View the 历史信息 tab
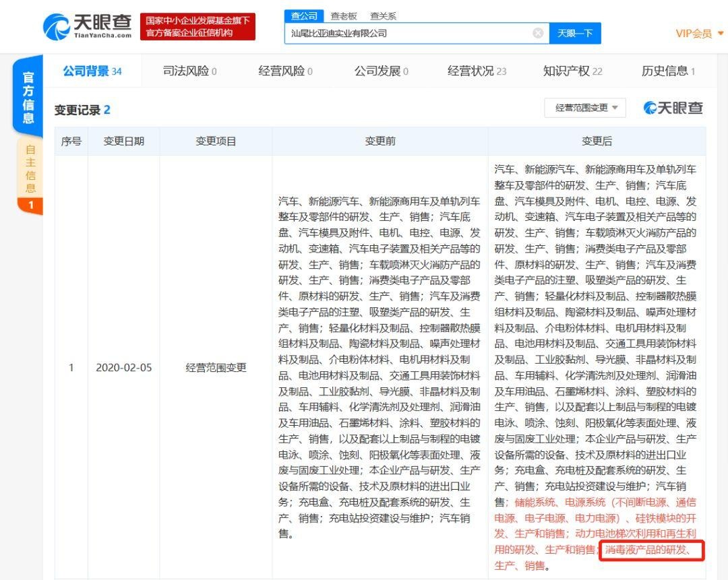Viewport: 728px width, 580px height. click(668, 71)
